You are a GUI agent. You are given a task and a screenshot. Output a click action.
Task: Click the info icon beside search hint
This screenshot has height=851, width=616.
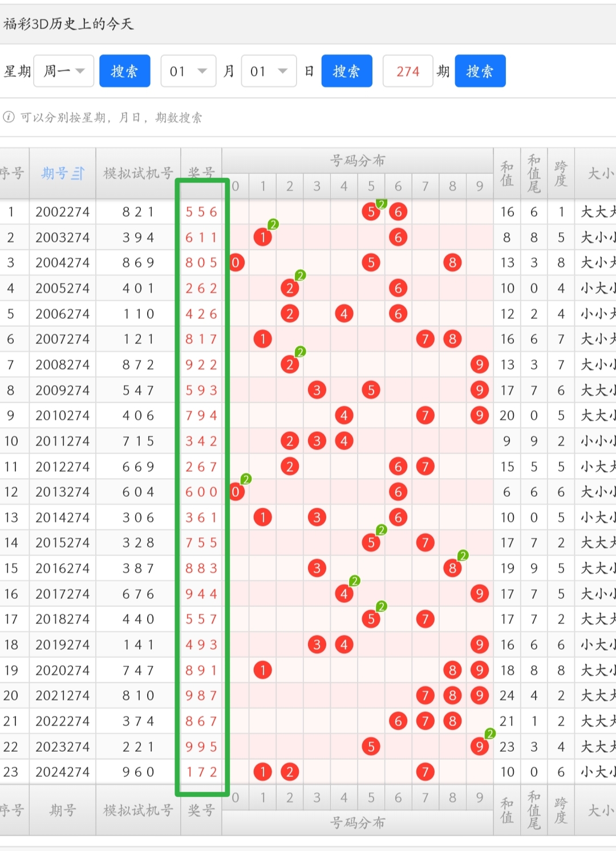(x=9, y=117)
